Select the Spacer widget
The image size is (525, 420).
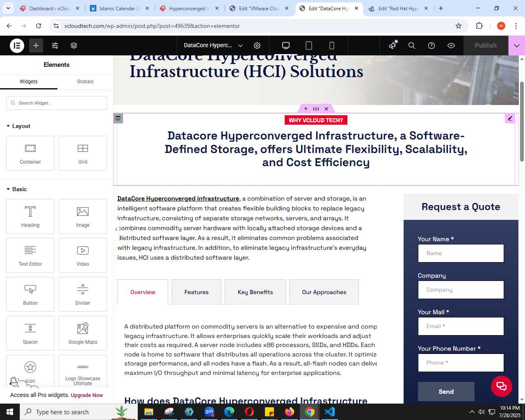coord(30,333)
